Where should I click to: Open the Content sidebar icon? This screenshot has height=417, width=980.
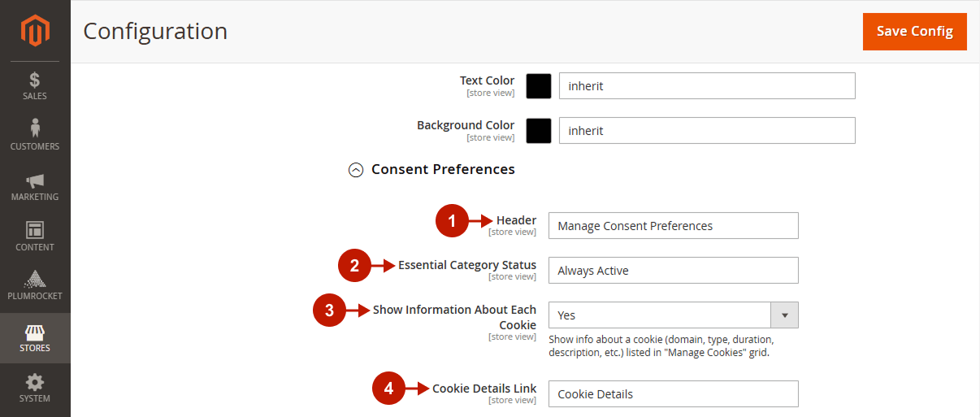pos(35,230)
